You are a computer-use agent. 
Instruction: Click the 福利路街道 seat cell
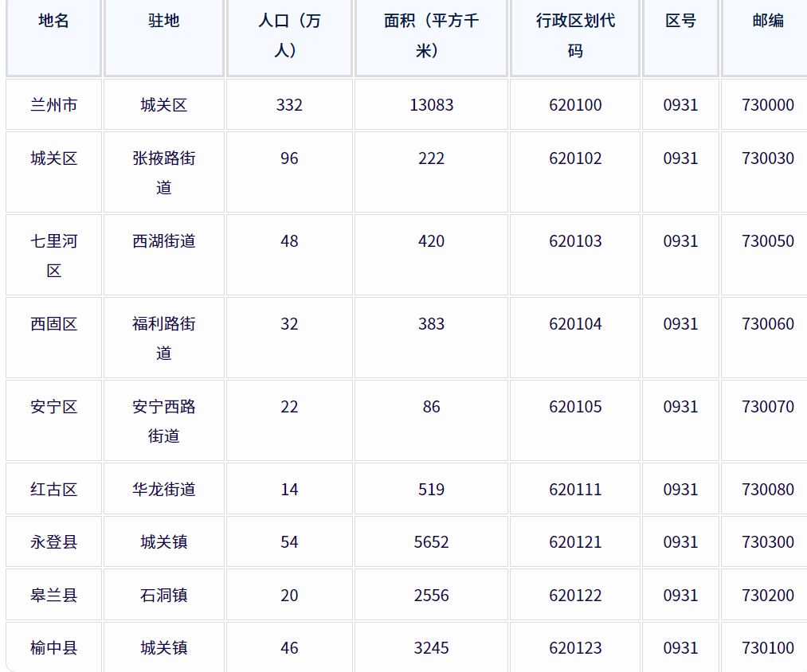click(x=164, y=338)
